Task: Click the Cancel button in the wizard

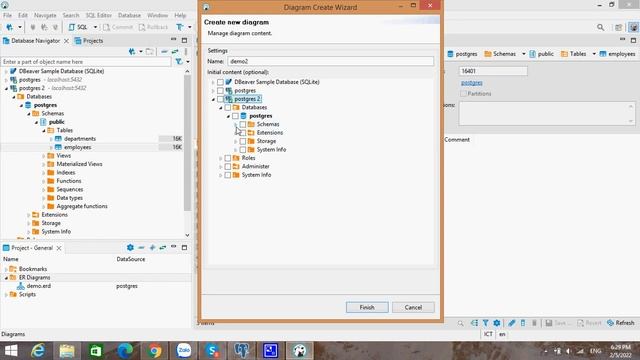Action: [x=413, y=307]
